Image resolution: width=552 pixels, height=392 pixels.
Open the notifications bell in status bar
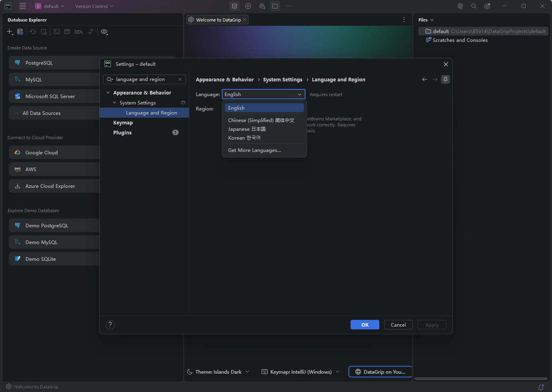541,387
